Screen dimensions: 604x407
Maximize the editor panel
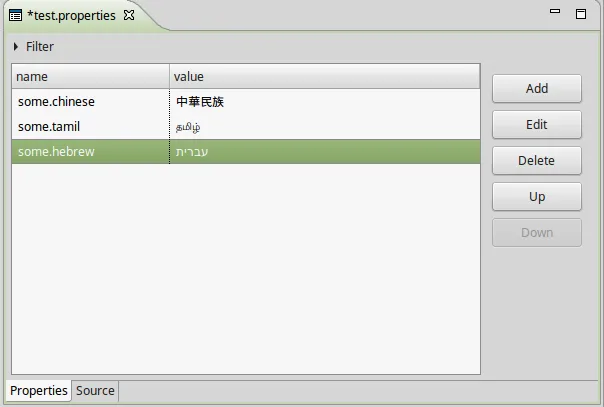coord(581,14)
